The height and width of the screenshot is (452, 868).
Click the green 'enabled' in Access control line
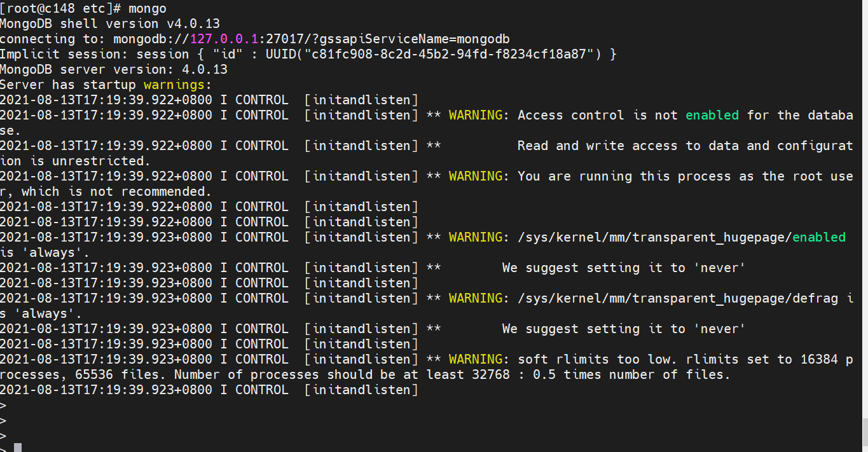(712, 115)
